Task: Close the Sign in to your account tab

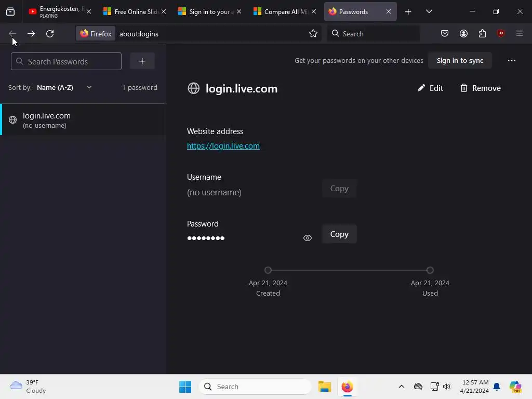Action: [x=239, y=11]
